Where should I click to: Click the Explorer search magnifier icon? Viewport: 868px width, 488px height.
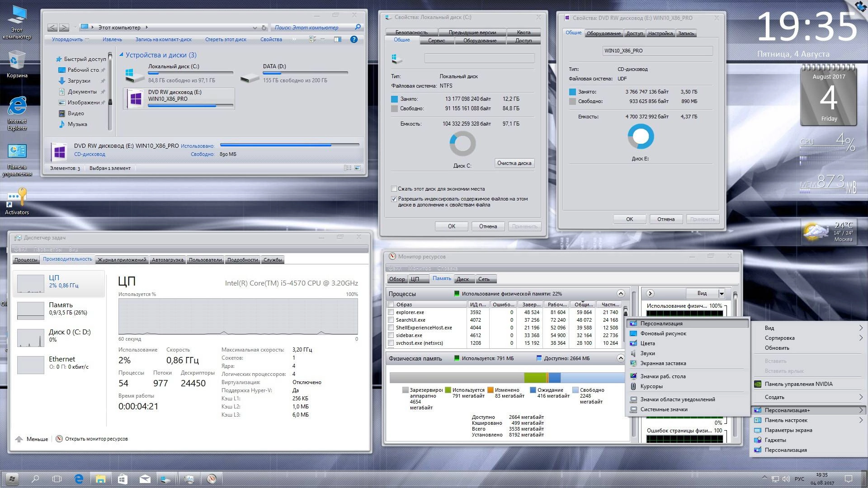[x=358, y=27]
